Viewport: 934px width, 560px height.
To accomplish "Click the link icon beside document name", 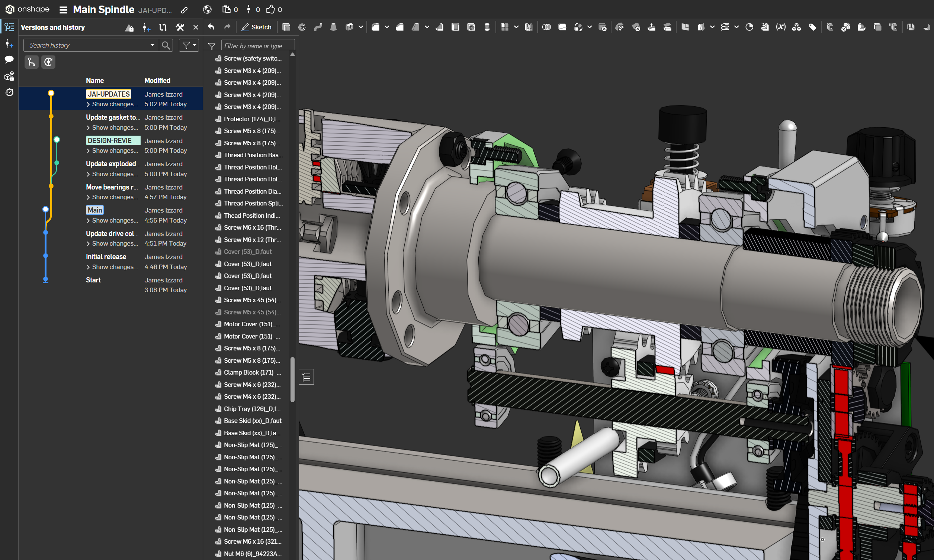I will [184, 10].
